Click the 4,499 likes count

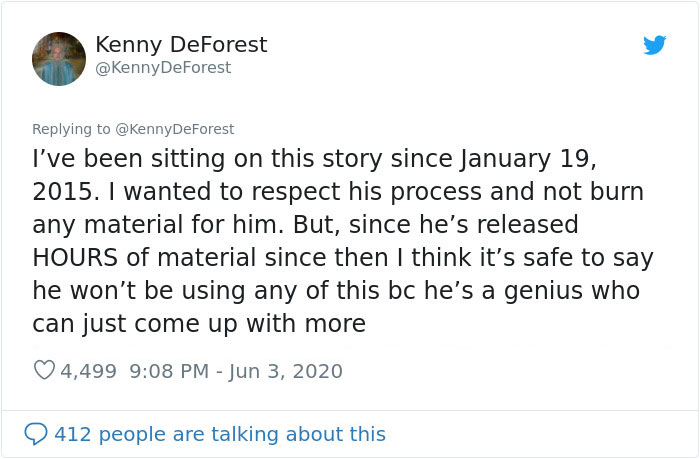[x=91, y=371]
